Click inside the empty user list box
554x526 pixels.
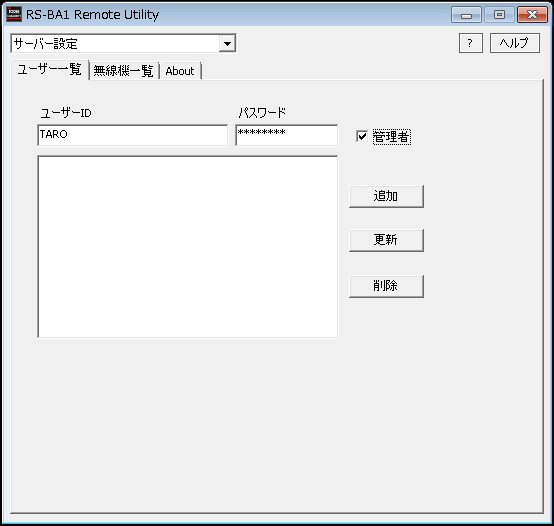click(188, 247)
